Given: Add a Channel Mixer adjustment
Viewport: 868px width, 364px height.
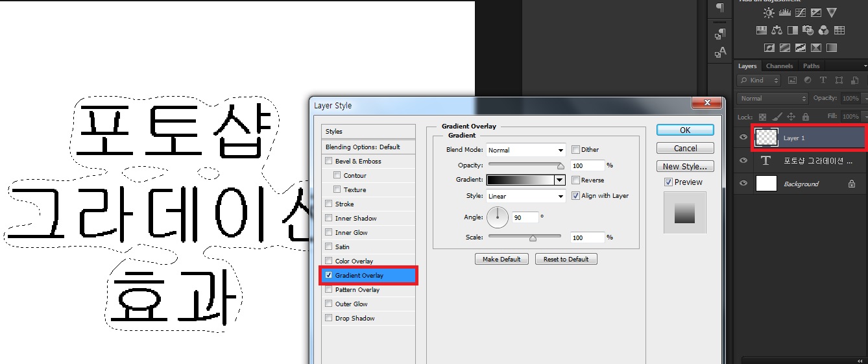Looking at the screenshot, I should coord(824,30).
